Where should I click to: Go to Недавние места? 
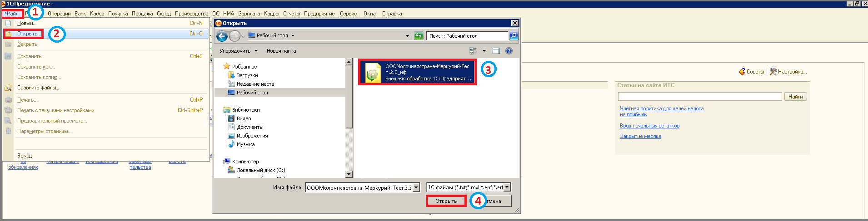pyautogui.click(x=255, y=84)
